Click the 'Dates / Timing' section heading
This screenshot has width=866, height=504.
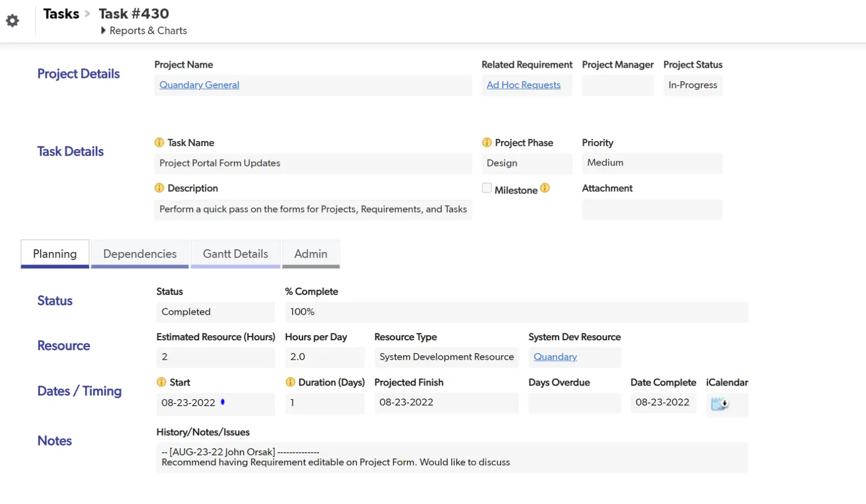tap(80, 391)
